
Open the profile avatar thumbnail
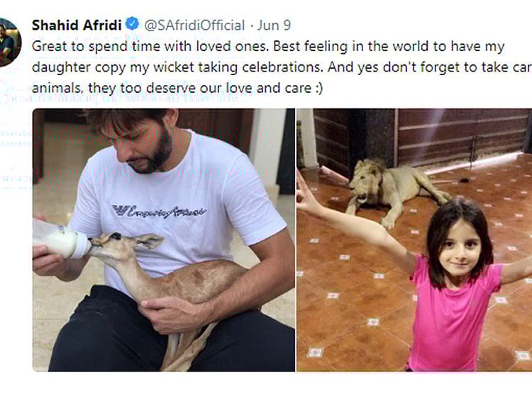pyautogui.click(x=9, y=43)
